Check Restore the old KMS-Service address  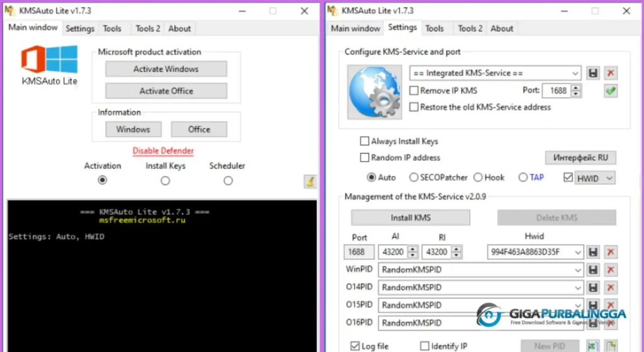click(x=414, y=107)
